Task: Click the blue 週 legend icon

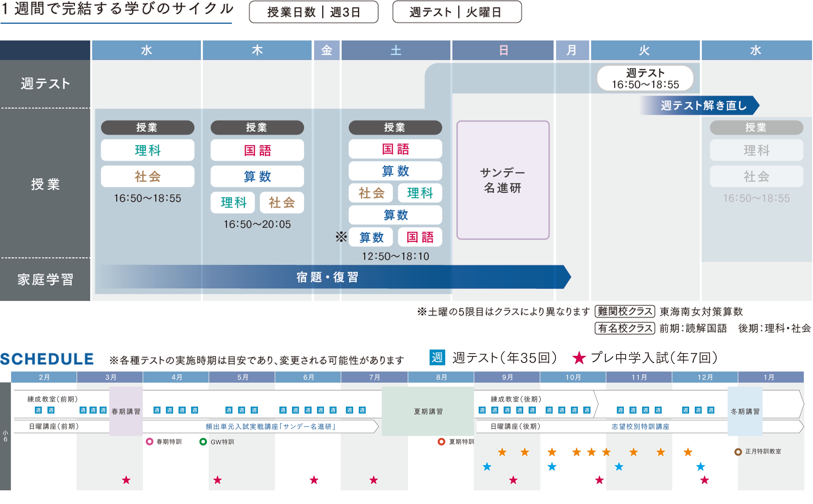Action: coord(437,358)
